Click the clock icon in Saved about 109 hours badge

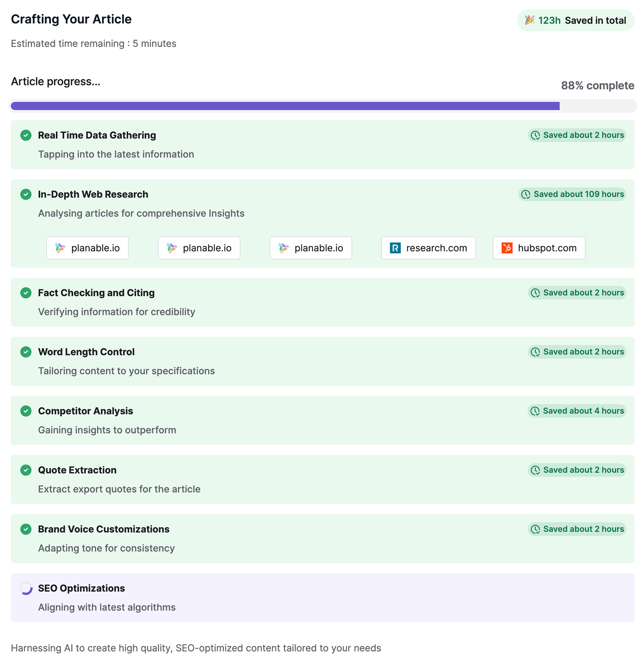point(526,194)
